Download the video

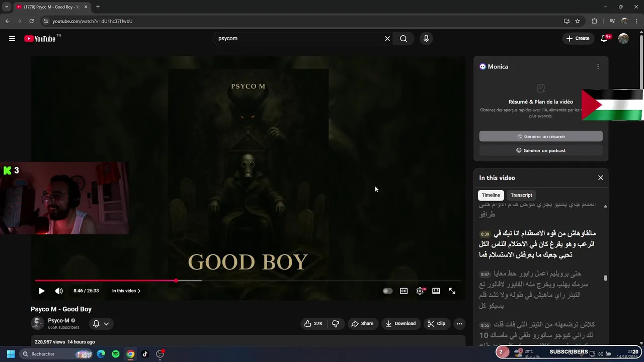point(401,324)
